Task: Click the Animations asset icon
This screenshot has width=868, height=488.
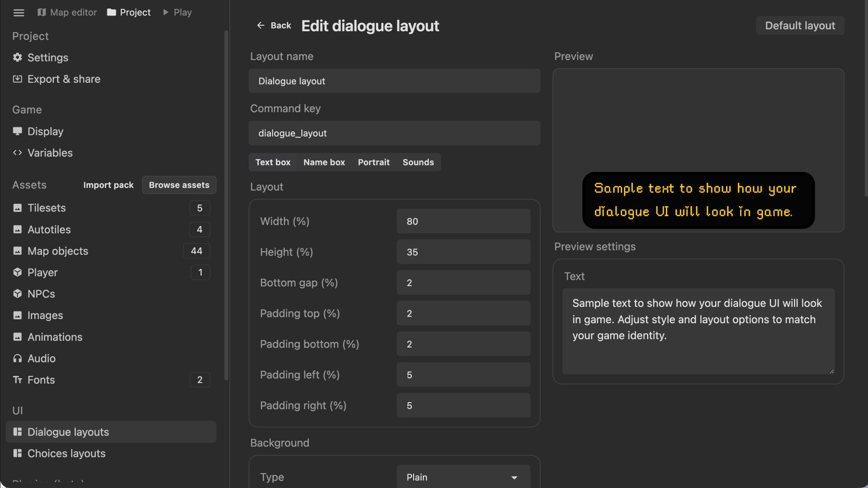Action: click(17, 337)
